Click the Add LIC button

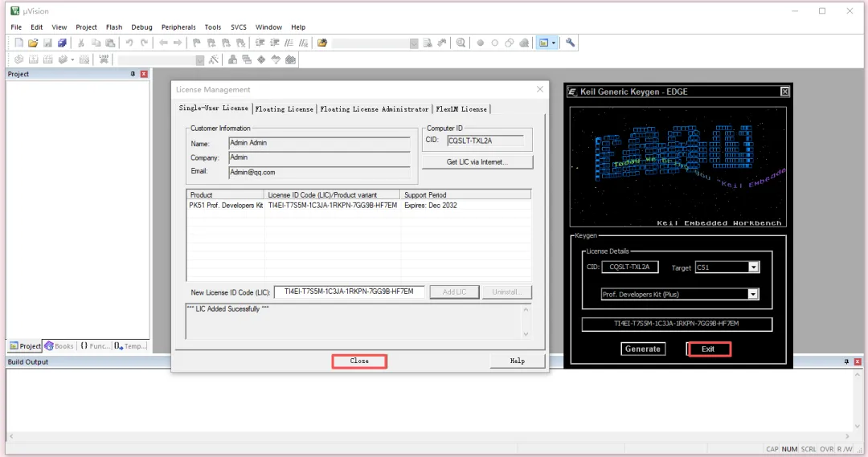[x=454, y=292]
